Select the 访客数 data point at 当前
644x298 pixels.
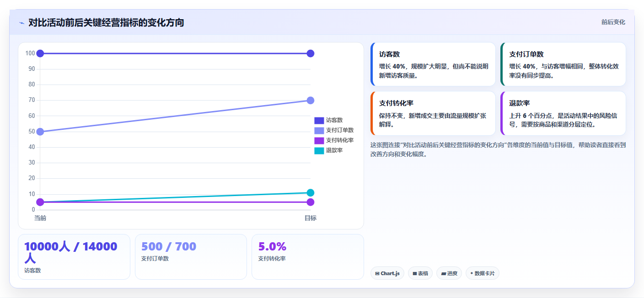pyautogui.click(x=40, y=53)
